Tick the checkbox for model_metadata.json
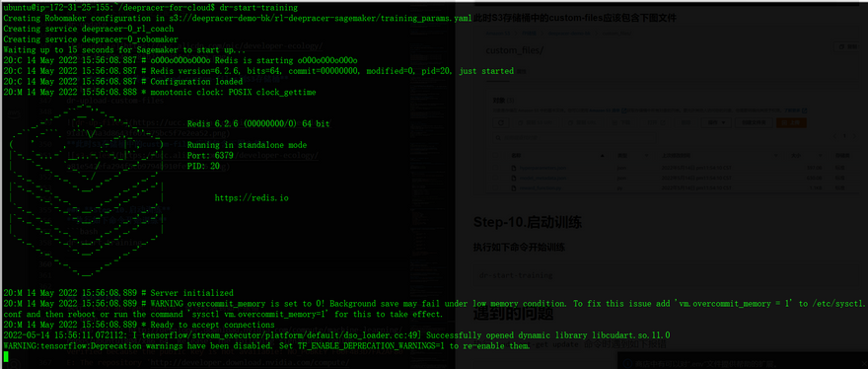868x369 pixels. pos(495,178)
